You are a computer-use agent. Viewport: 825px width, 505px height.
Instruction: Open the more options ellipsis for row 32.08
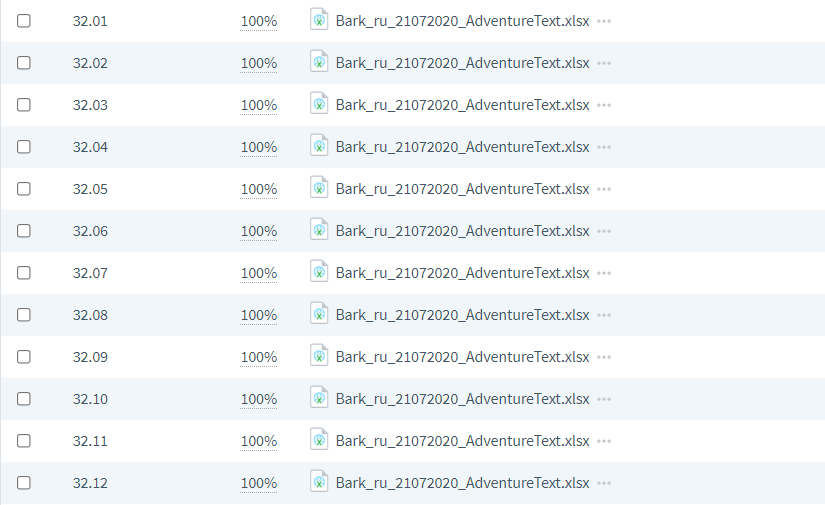(604, 315)
